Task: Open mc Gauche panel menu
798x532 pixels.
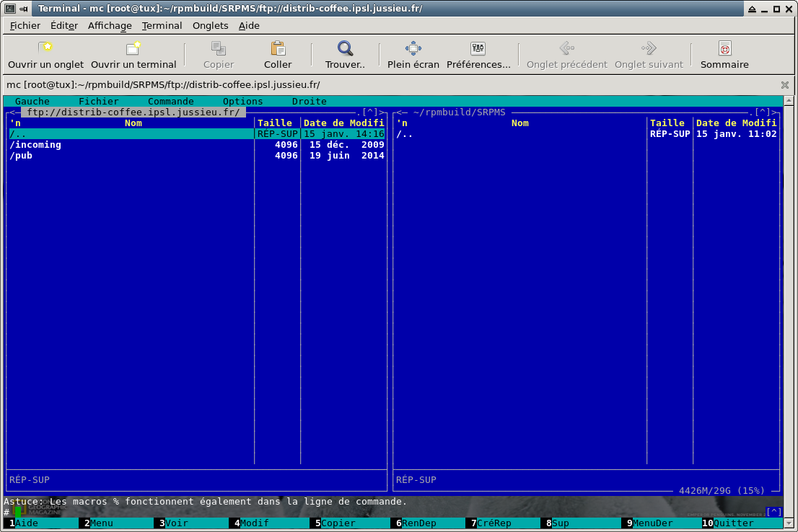Action: tap(32, 101)
